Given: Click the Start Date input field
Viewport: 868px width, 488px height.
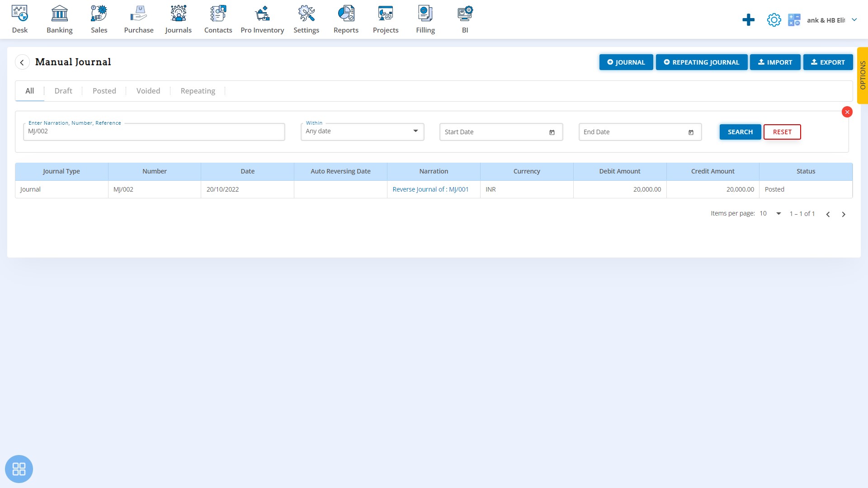Looking at the screenshot, I should [501, 132].
